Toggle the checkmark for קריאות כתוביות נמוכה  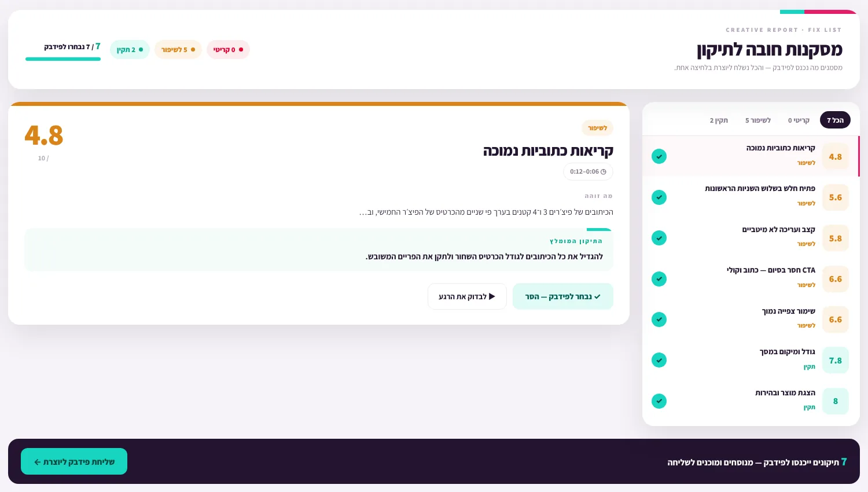(659, 156)
